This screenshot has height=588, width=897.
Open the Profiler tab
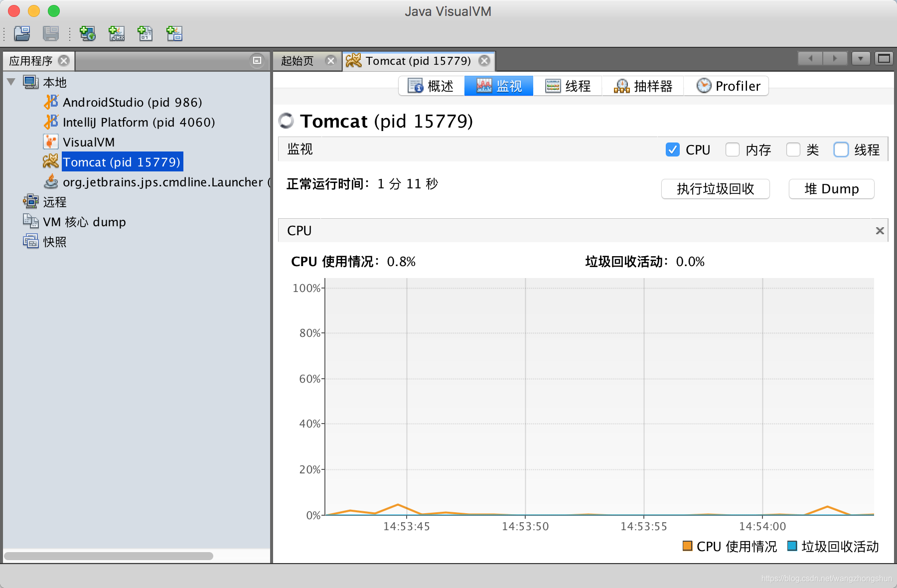(x=726, y=86)
